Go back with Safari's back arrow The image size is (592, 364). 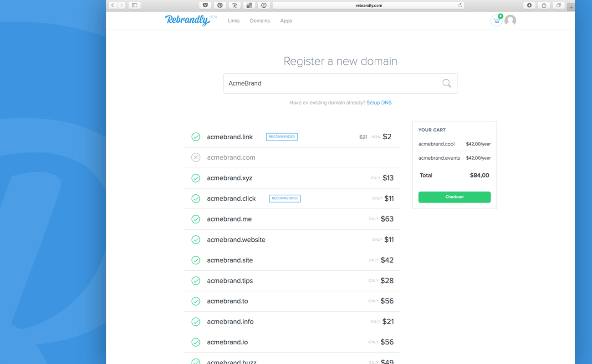(112, 5)
